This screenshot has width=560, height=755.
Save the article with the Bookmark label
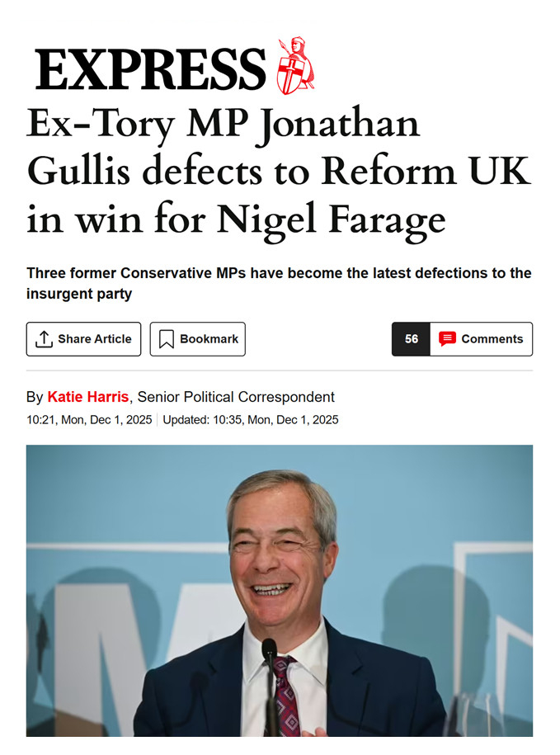click(x=209, y=339)
